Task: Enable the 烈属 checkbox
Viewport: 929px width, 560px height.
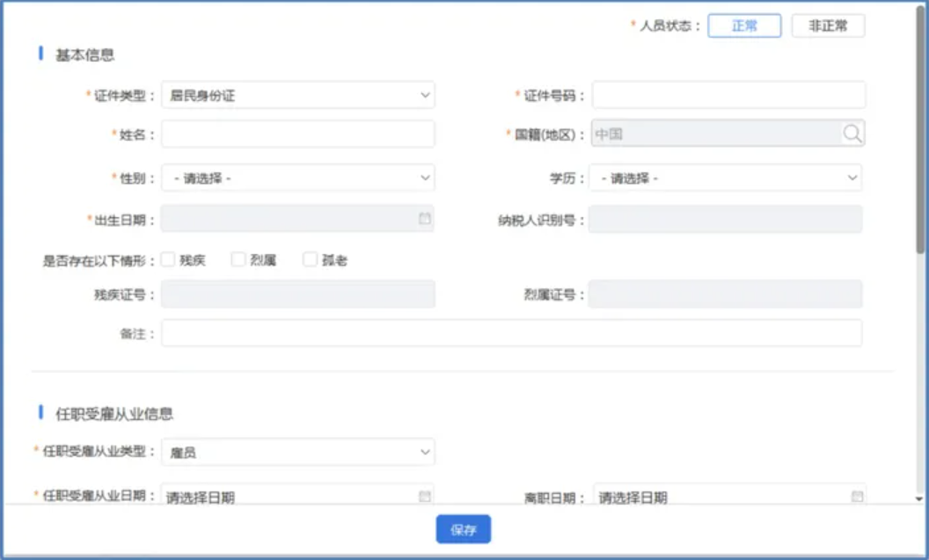Action: pyautogui.click(x=238, y=259)
